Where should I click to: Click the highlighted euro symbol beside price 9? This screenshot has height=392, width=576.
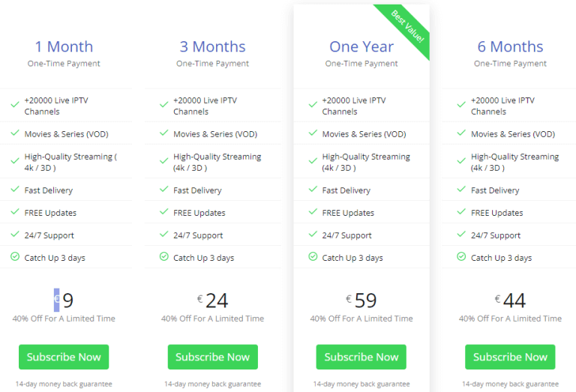click(56, 300)
